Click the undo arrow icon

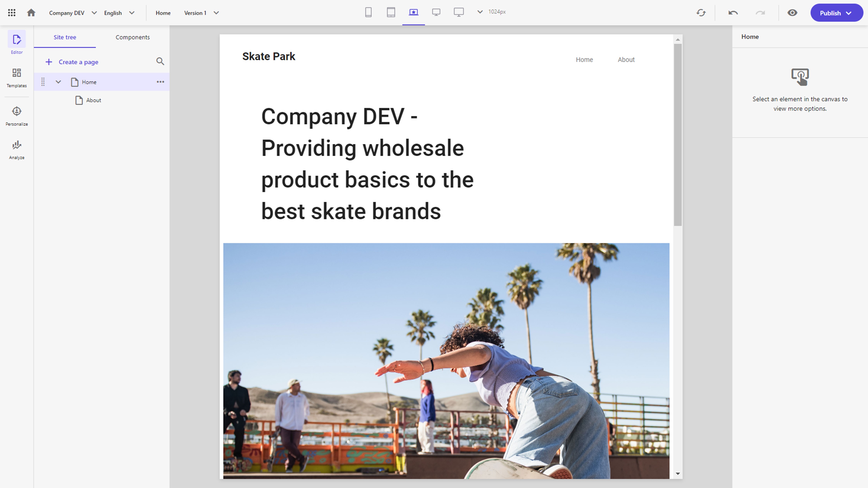pyautogui.click(x=733, y=13)
